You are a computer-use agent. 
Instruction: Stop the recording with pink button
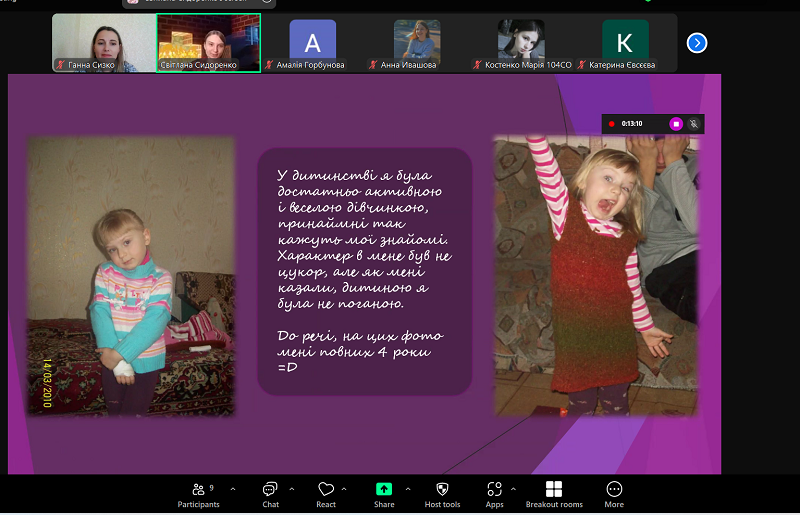point(676,124)
